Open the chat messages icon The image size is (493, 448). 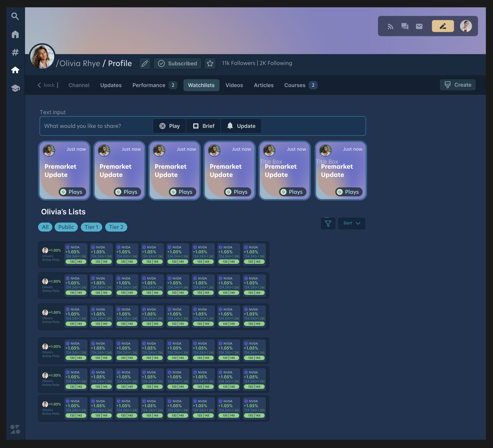point(405,26)
